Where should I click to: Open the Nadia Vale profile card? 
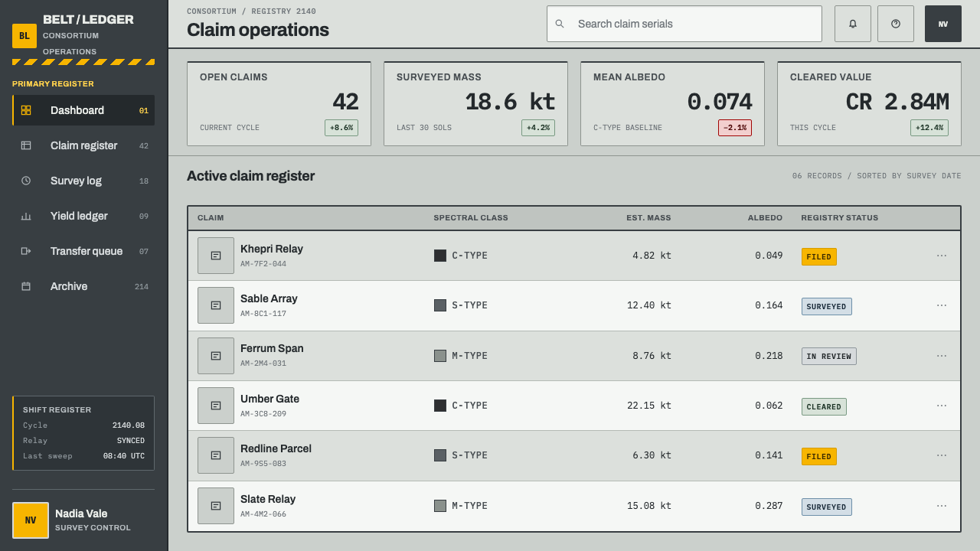(x=83, y=520)
